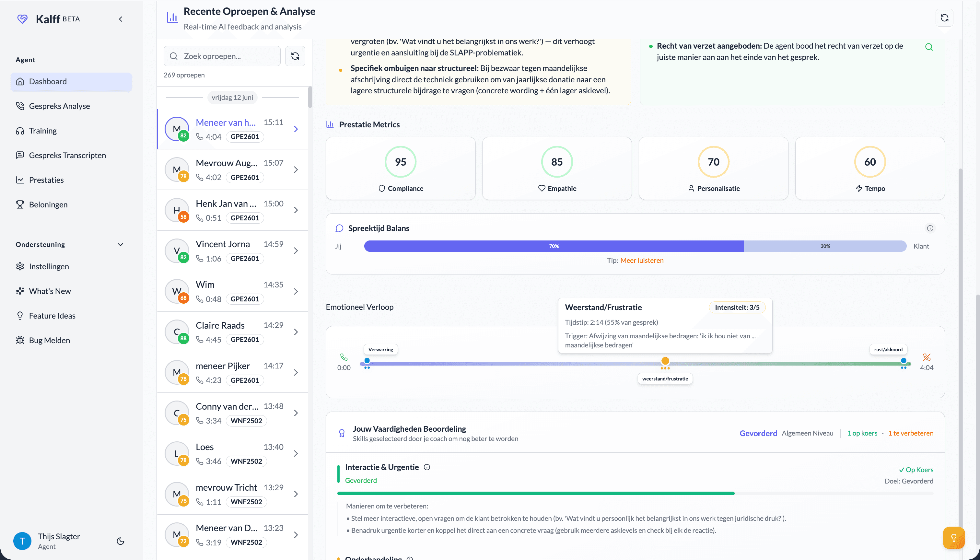This screenshot has height=560, width=980.
Task: Expand the Vincent Jorna call chevron
Action: click(x=296, y=251)
